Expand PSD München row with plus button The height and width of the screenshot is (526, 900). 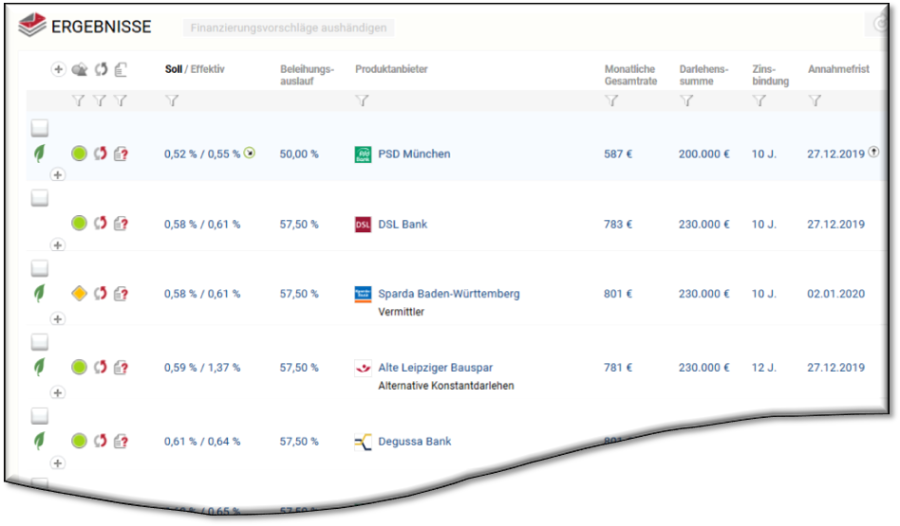57,175
